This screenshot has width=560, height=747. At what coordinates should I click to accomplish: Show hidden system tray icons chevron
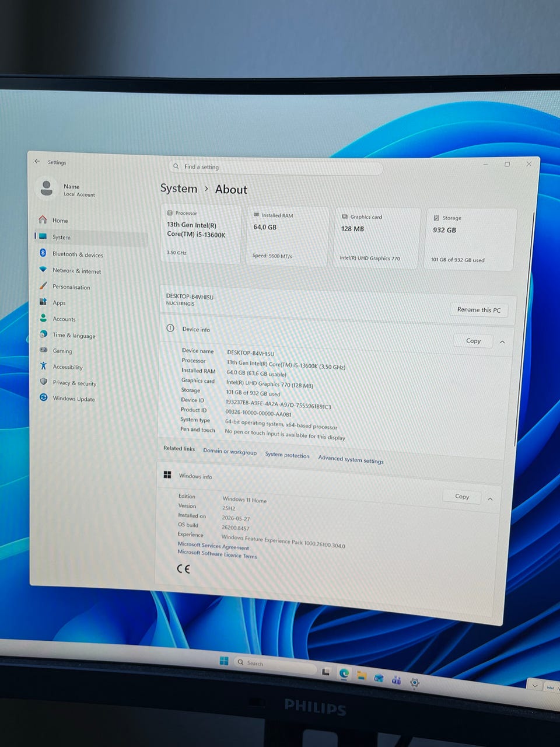[x=535, y=686]
